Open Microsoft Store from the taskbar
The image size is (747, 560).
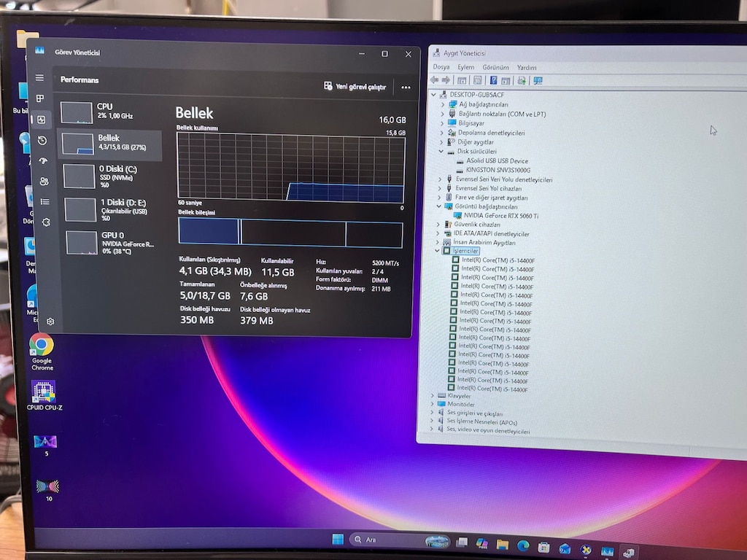pyautogui.click(x=543, y=547)
